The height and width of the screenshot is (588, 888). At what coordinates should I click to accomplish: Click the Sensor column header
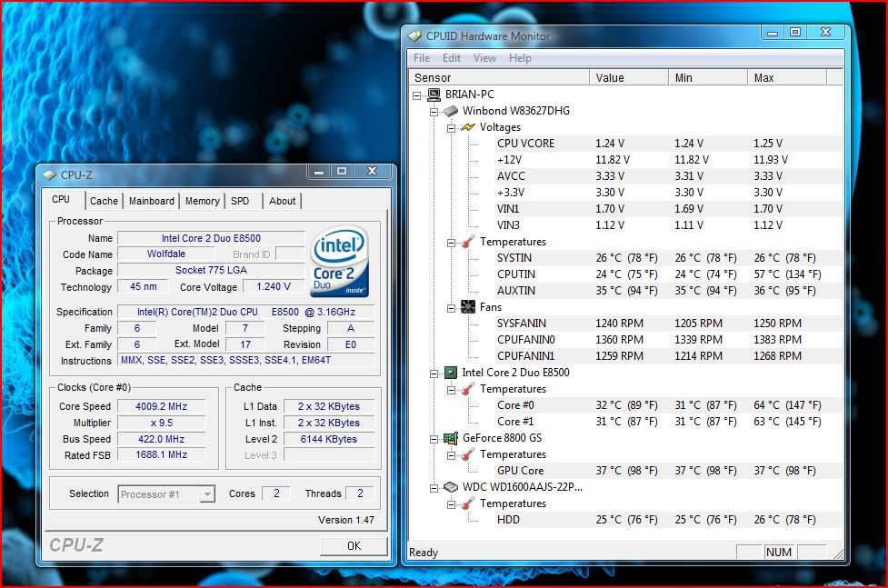[x=499, y=77]
